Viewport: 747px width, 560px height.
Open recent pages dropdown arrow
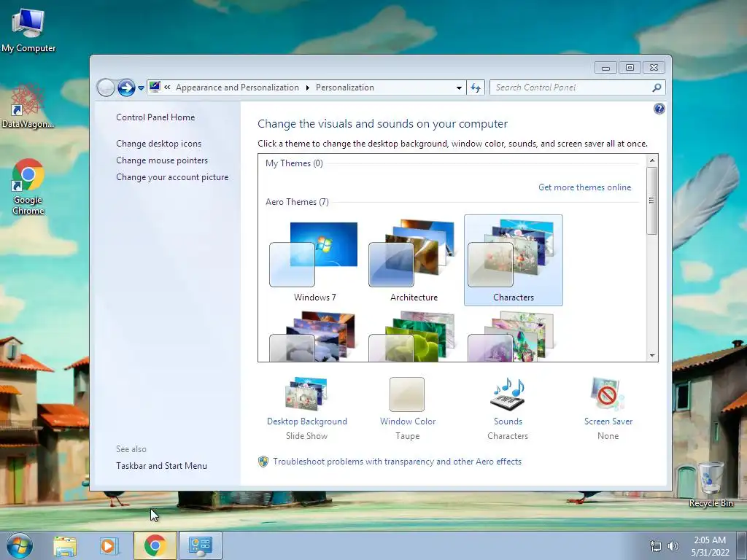coord(141,88)
